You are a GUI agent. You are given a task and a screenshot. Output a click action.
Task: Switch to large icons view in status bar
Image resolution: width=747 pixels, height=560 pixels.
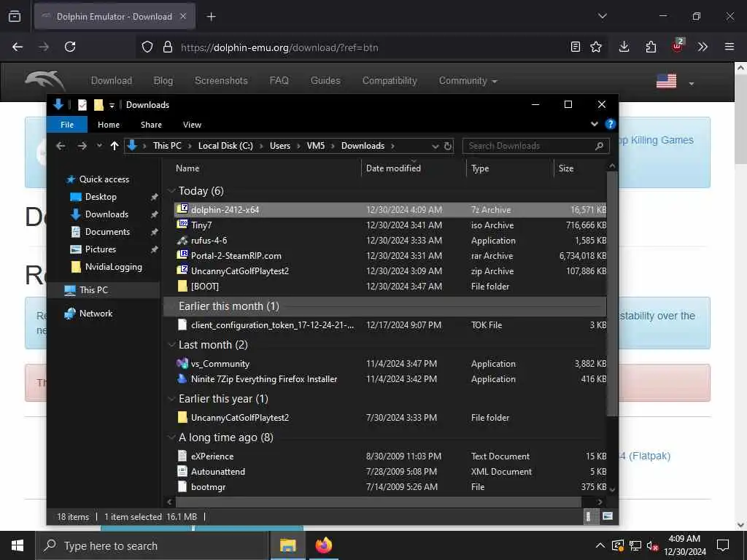(x=608, y=516)
